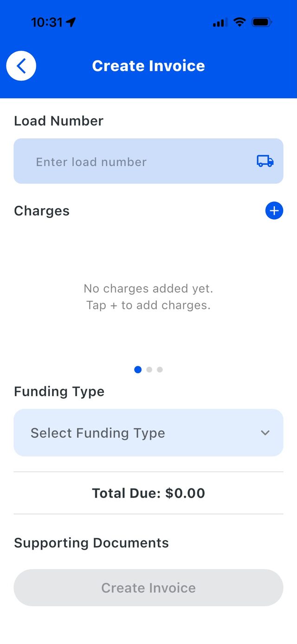Switch to the second page dot
The image size is (297, 644).
pyautogui.click(x=149, y=370)
